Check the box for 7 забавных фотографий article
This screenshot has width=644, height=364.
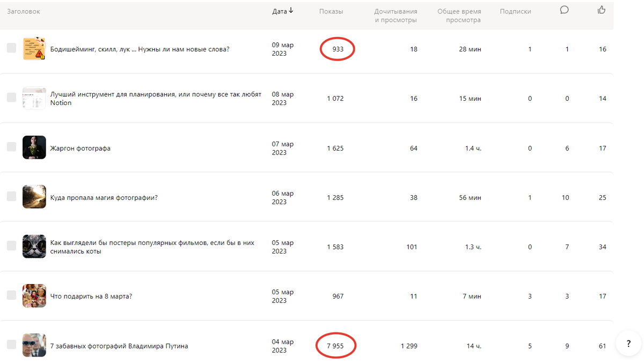[11, 344]
